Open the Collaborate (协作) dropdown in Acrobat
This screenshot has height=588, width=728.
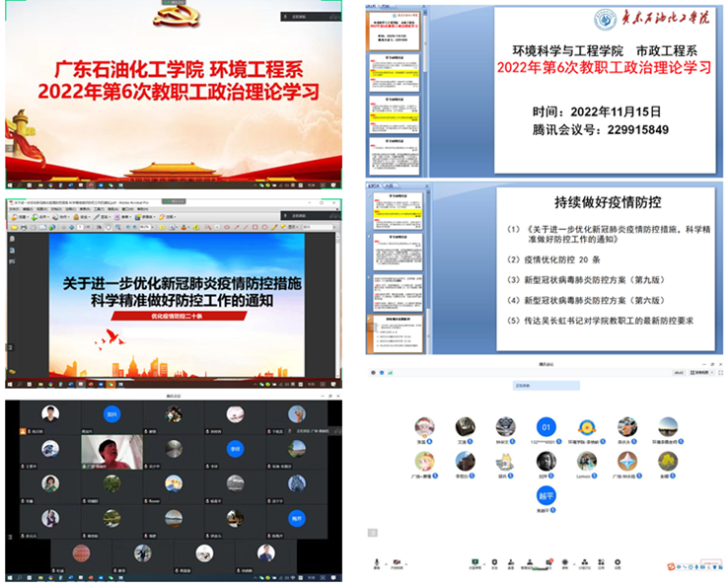(61, 217)
